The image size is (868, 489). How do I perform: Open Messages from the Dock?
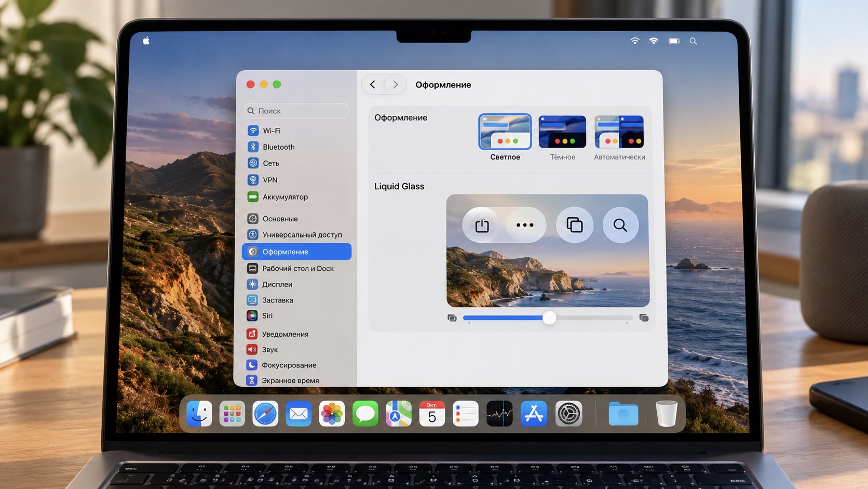click(x=365, y=414)
